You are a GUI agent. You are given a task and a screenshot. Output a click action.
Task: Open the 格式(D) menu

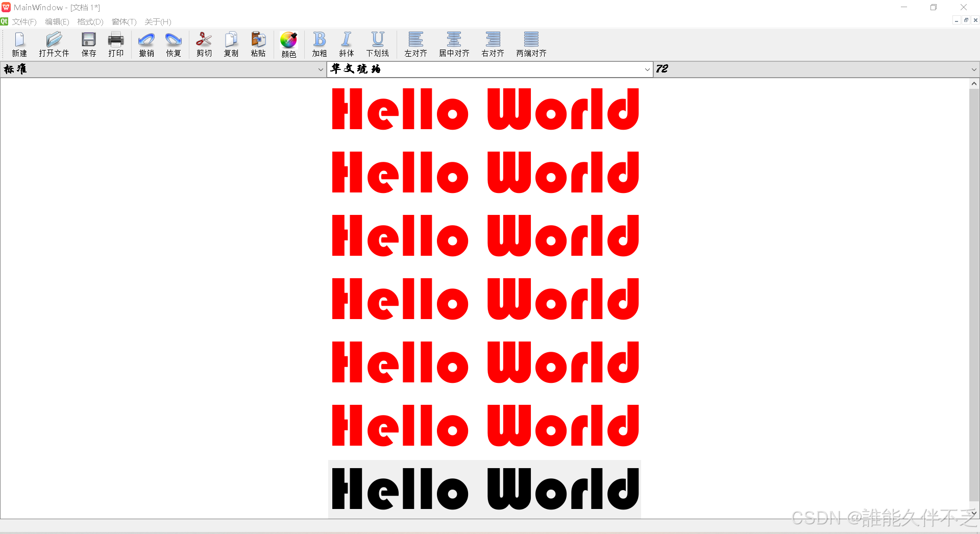(x=90, y=22)
